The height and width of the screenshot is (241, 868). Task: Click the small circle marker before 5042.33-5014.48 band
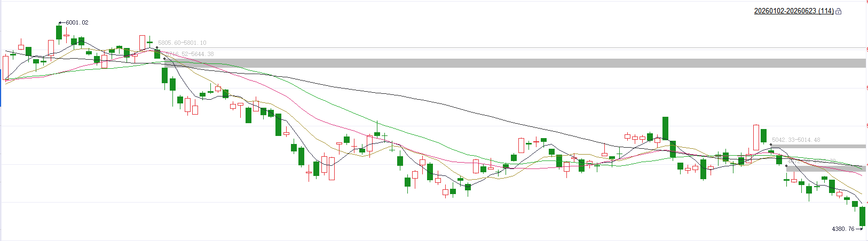[x=771, y=144]
